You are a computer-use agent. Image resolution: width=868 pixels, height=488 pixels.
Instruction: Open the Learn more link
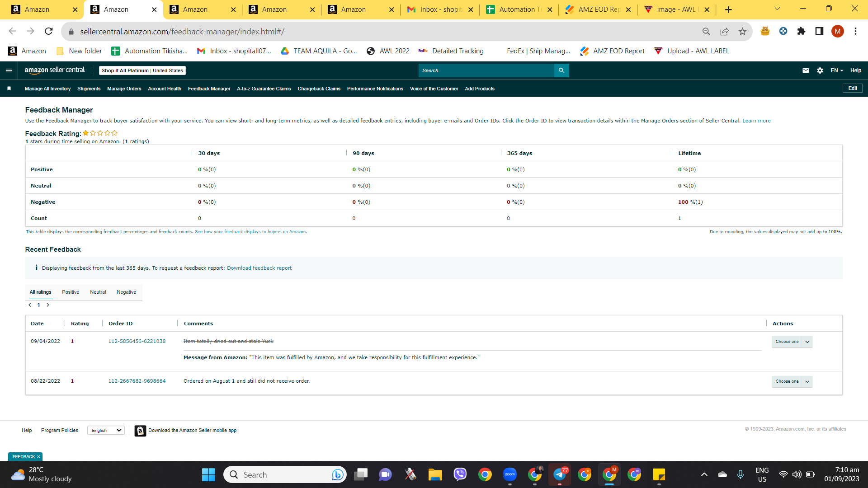757,121
